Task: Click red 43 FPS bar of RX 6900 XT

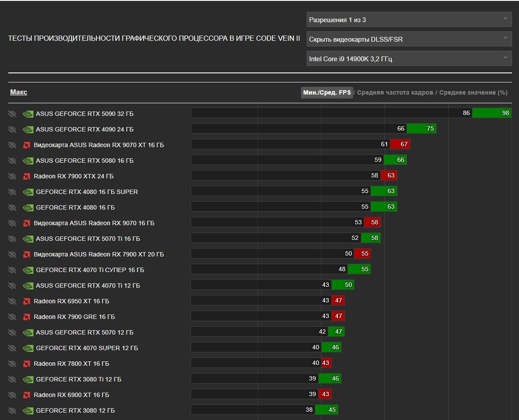Action: pos(325,394)
